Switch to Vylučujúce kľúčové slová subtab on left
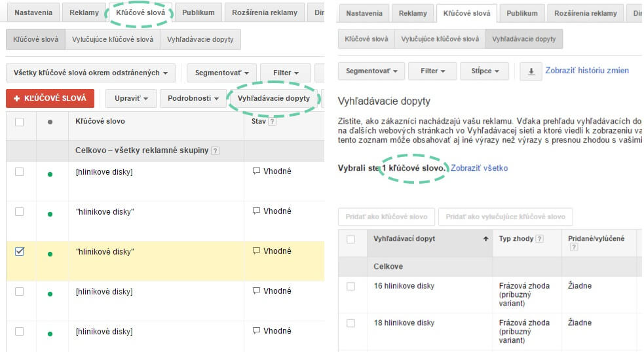Screen dimensions: 644x352 pyautogui.click(x=113, y=39)
